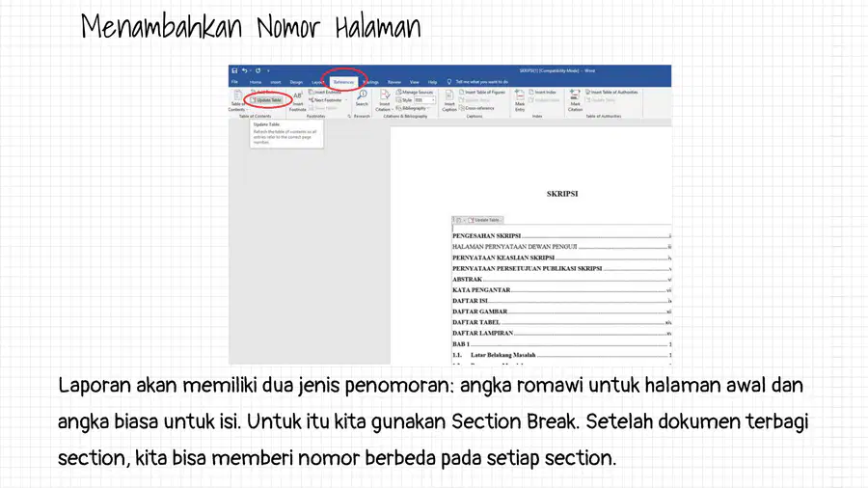Click Insert Table of Authorities
This screenshot has height=488, width=868.
(x=611, y=92)
